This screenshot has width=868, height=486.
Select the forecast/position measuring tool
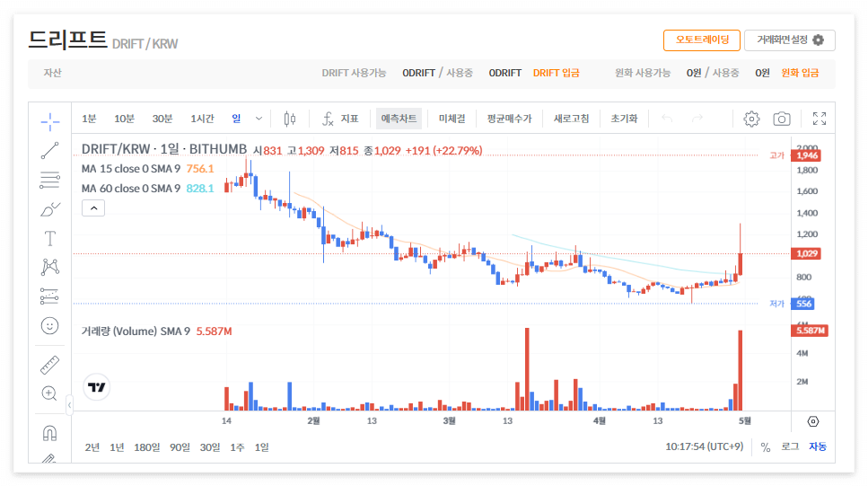coord(50,296)
